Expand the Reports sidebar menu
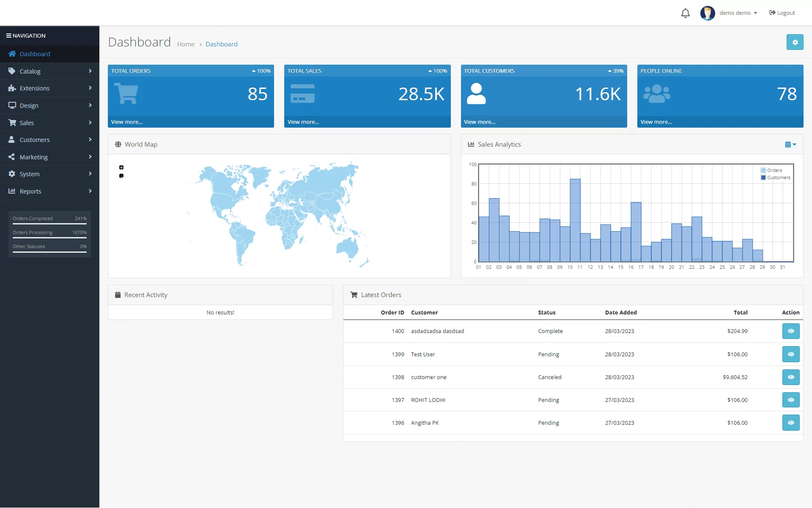The image size is (812, 508). pos(49,191)
